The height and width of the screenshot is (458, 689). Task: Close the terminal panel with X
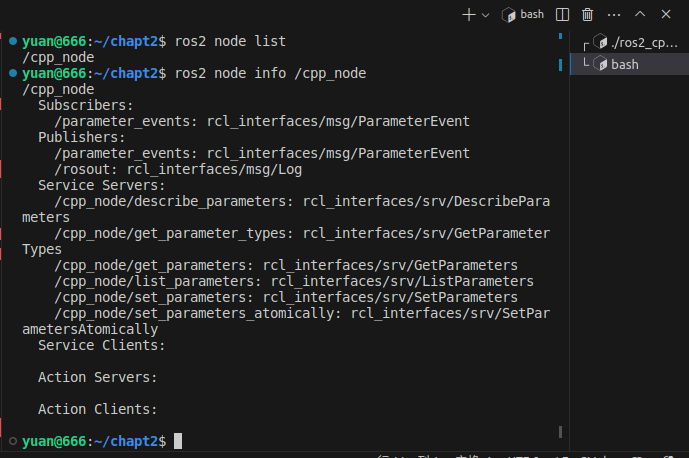point(666,14)
